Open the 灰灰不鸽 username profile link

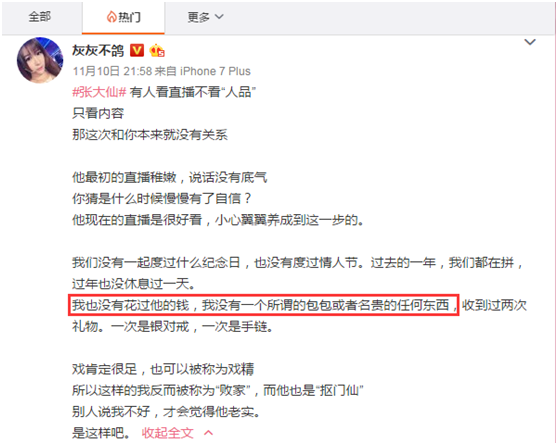pyautogui.click(x=98, y=51)
